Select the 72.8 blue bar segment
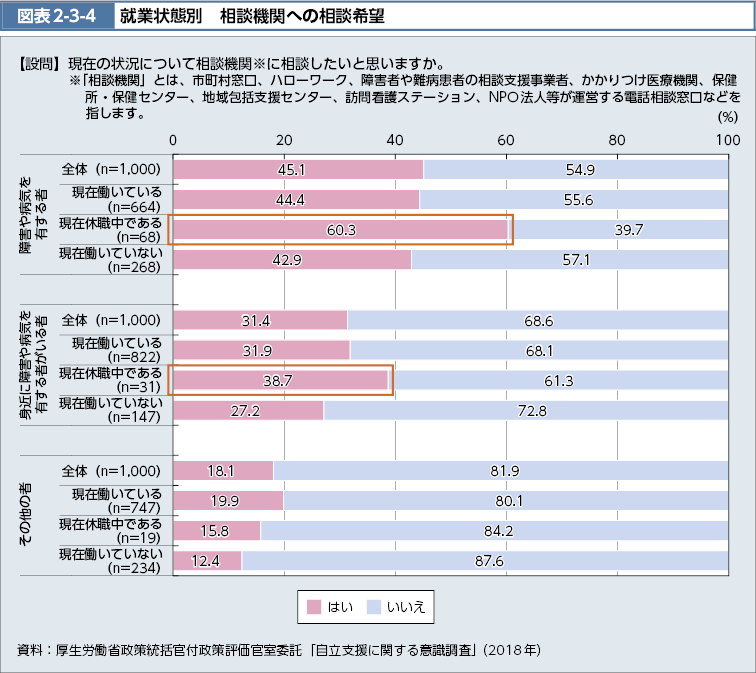Screen dimensions: 756x673 526,410
